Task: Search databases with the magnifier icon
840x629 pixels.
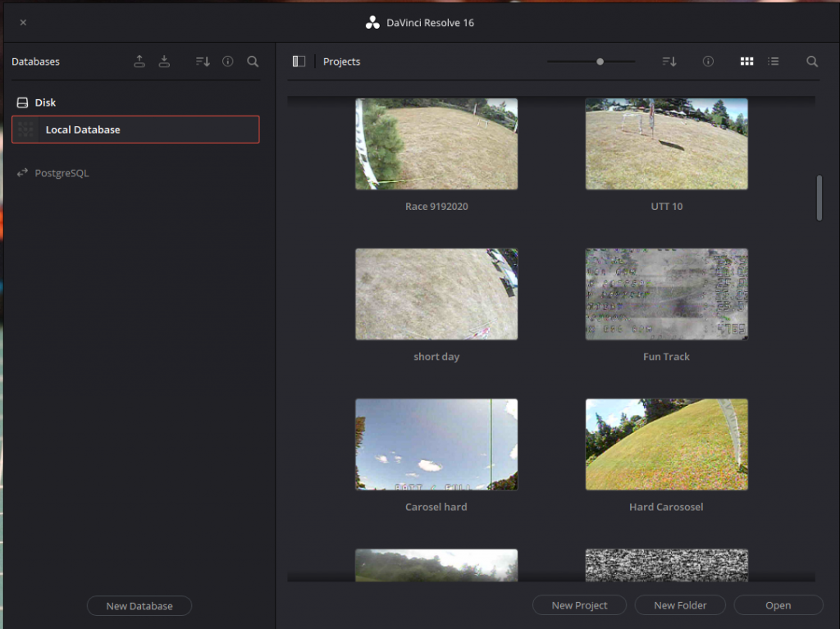Action: pos(253,62)
